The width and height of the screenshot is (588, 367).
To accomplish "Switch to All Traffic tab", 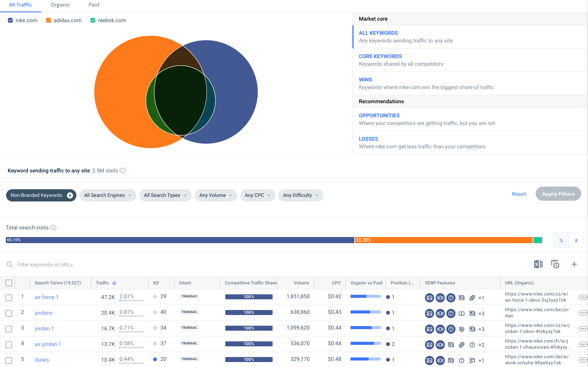I will pos(21,5).
